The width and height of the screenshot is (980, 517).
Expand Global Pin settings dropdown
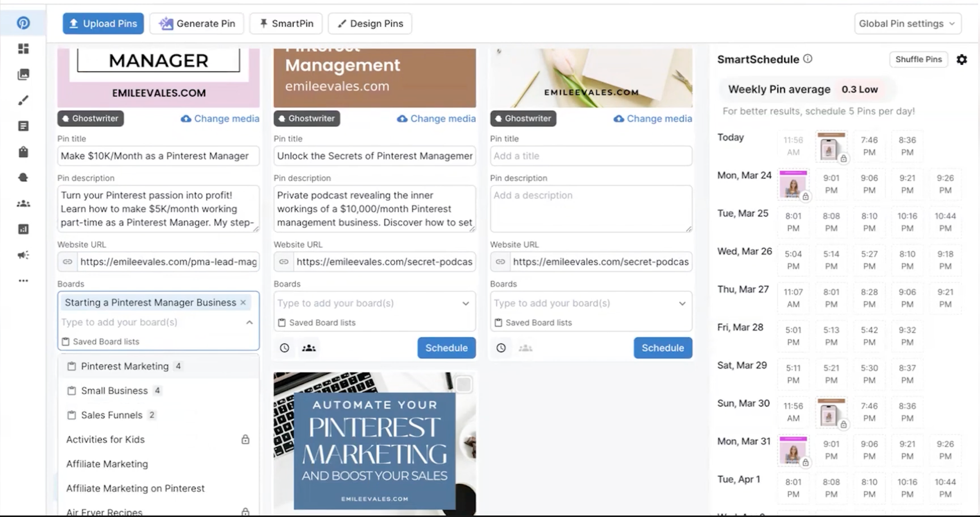(907, 23)
